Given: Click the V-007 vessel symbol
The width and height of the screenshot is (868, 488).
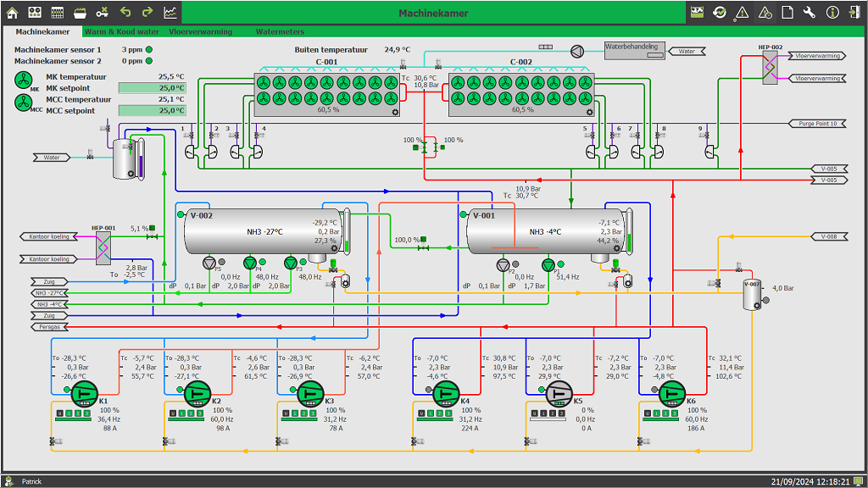Looking at the screenshot, I should [x=752, y=295].
